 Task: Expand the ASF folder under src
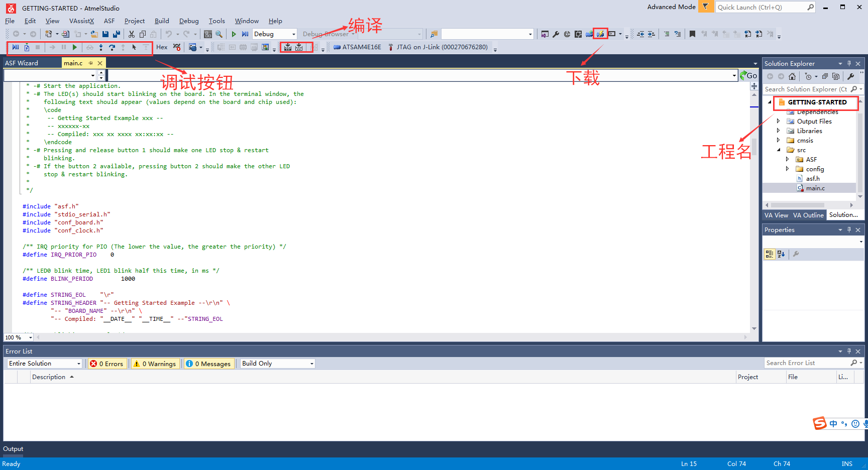[x=788, y=160]
